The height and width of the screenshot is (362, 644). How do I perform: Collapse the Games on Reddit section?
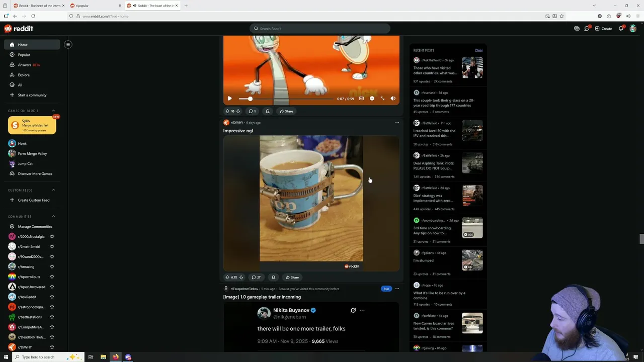(x=54, y=111)
